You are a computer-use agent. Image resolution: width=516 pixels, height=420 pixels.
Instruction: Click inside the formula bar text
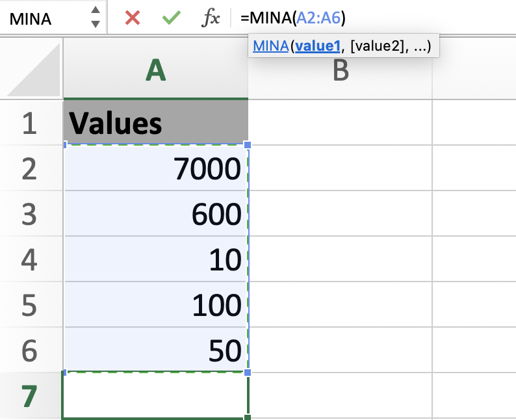[x=390, y=18]
